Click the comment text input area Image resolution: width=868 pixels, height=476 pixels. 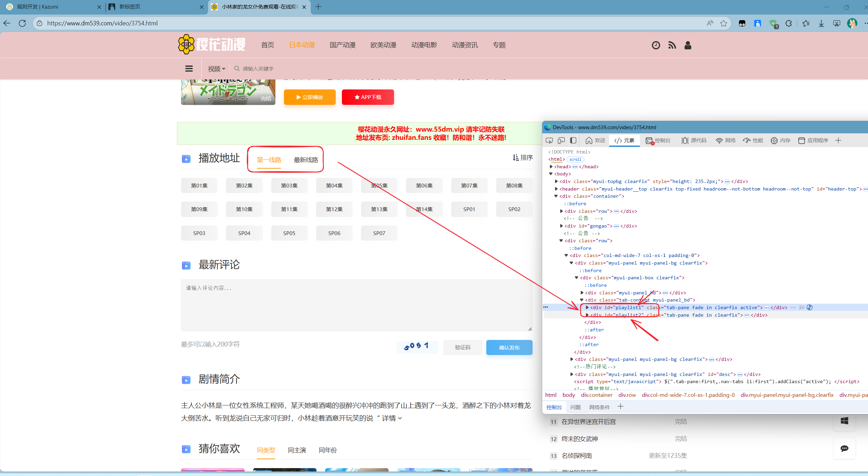point(356,305)
